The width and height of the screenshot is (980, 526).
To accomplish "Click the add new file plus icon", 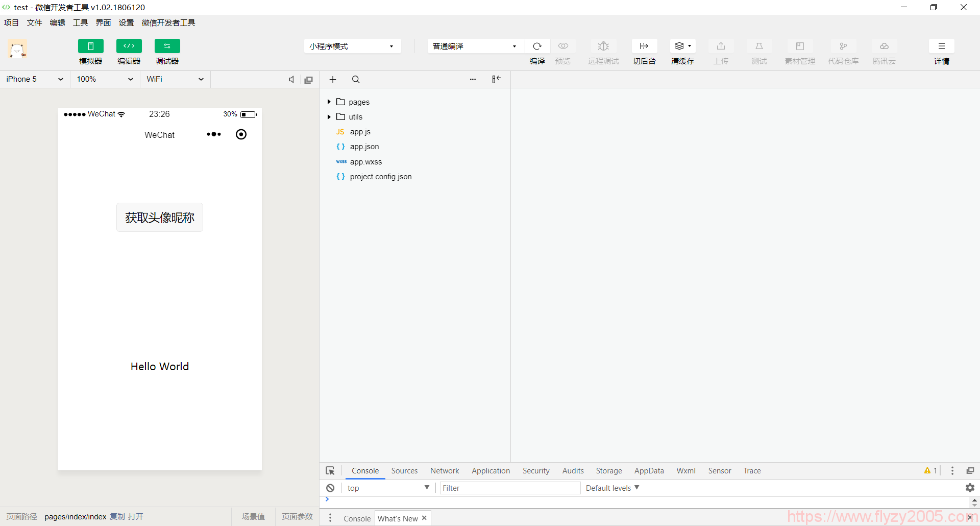I will click(x=333, y=80).
